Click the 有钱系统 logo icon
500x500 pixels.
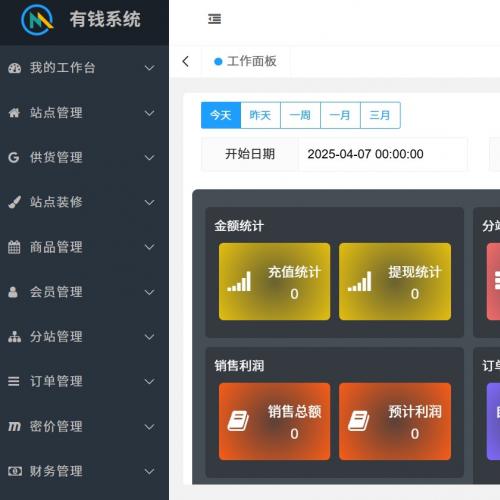click(x=37, y=19)
